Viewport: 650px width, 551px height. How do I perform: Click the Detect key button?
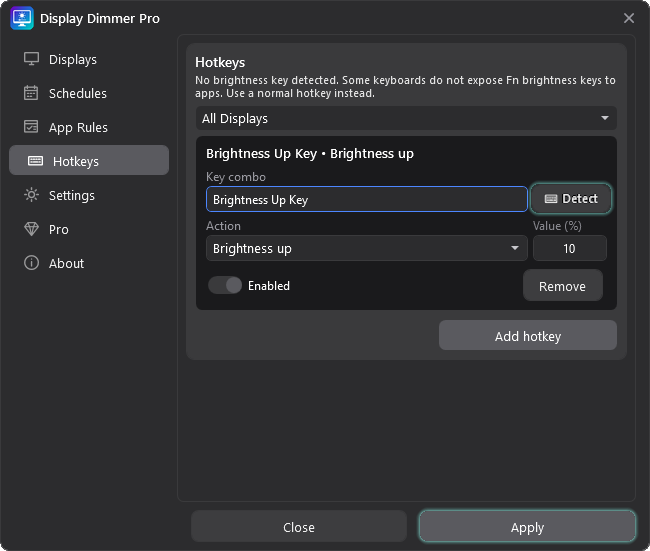571,199
